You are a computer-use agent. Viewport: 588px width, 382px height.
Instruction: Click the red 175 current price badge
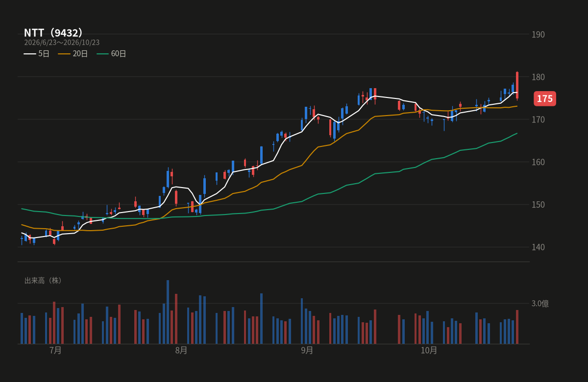[x=544, y=99]
